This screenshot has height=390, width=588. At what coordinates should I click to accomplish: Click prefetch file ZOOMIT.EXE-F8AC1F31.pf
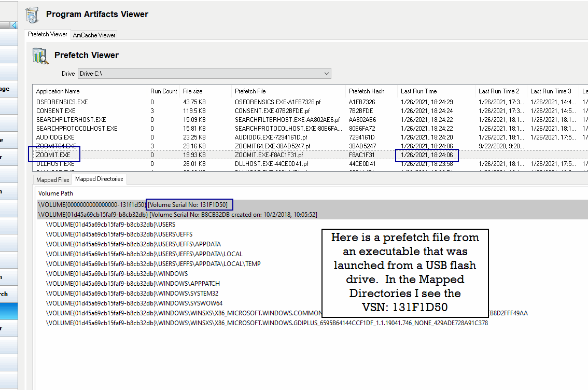pos(269,155)
